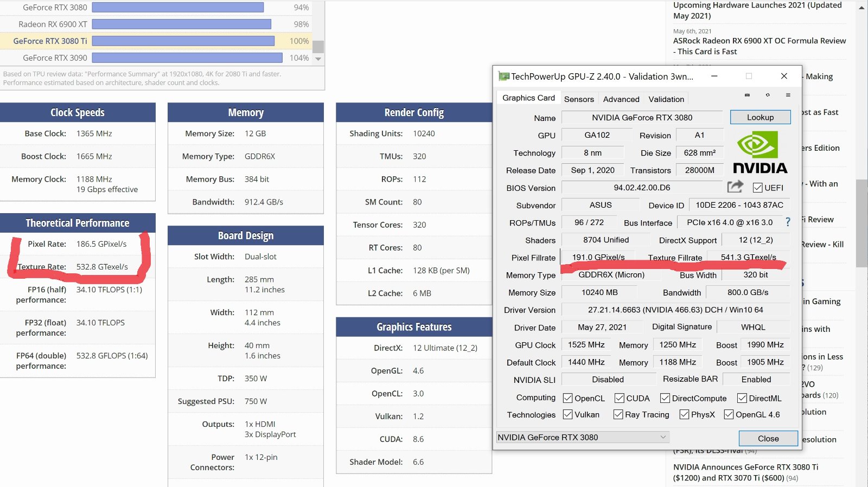
Task: Click the GPU-Z app icon in title bar
Action: [504, 76]
